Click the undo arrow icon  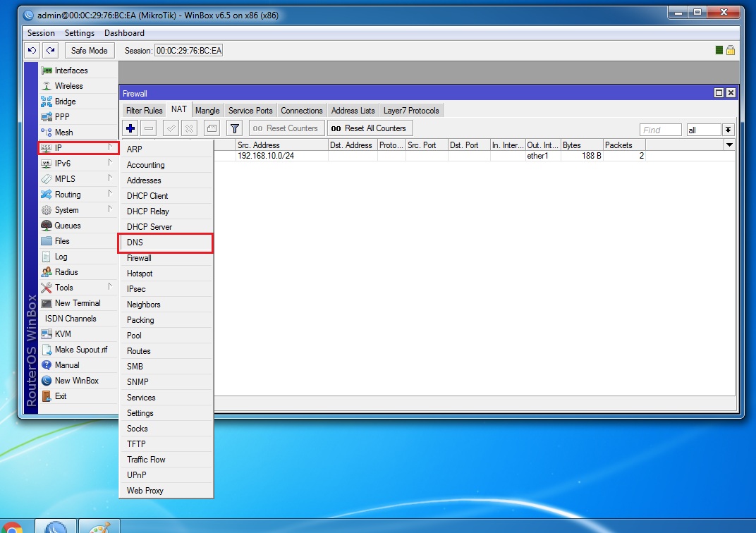(32, 51)
